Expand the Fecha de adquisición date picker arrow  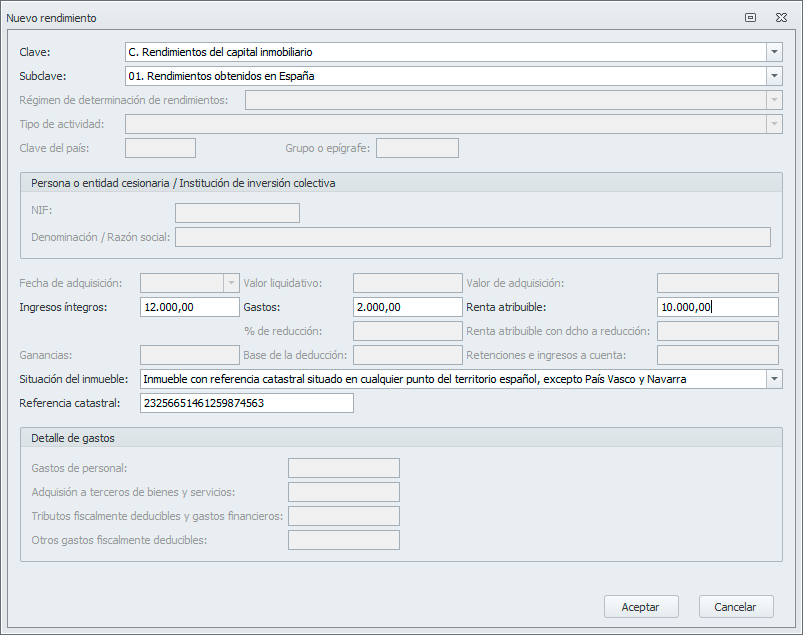point(231,283)
